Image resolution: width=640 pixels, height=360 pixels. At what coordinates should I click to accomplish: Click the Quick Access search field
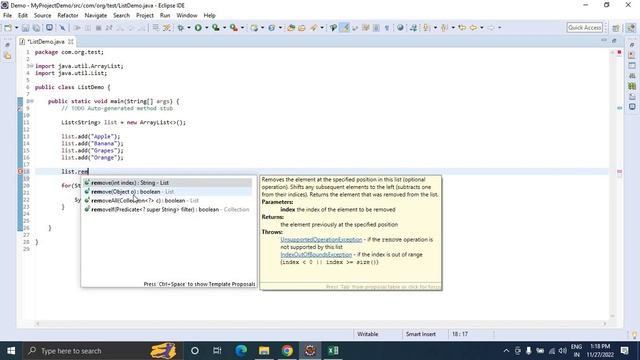pos(584,28)
